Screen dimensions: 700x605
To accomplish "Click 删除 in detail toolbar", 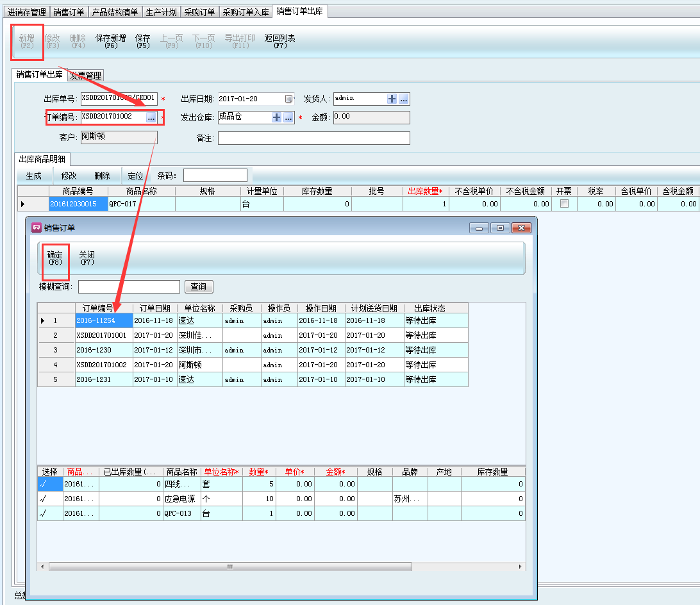I will (102, 176).
